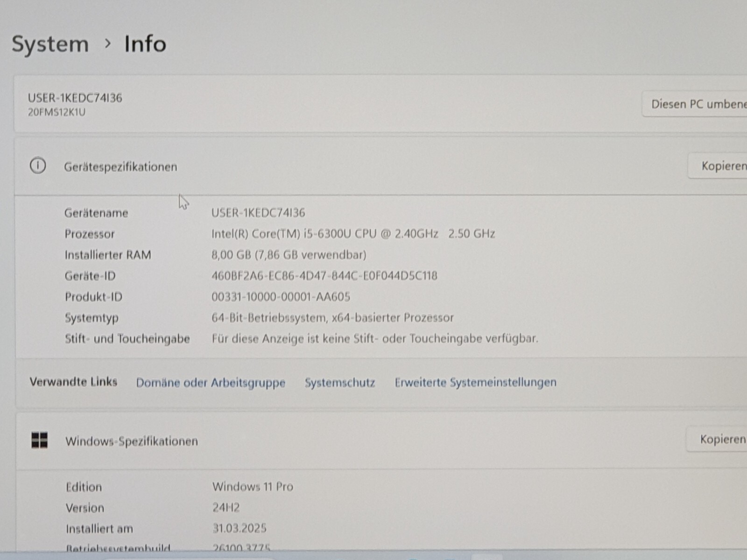Click the Windows logo icon beside Windows-Spezifikationen
The image size is (747, 560).
pyautogui.click(x=40, y=440)
